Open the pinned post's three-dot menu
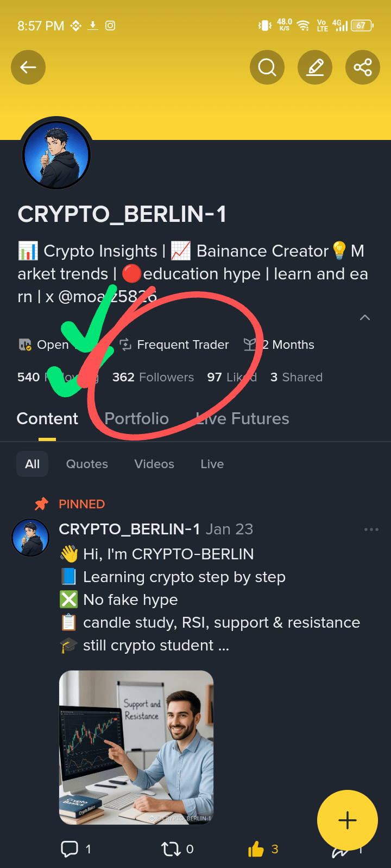 [x=371, y=529]
